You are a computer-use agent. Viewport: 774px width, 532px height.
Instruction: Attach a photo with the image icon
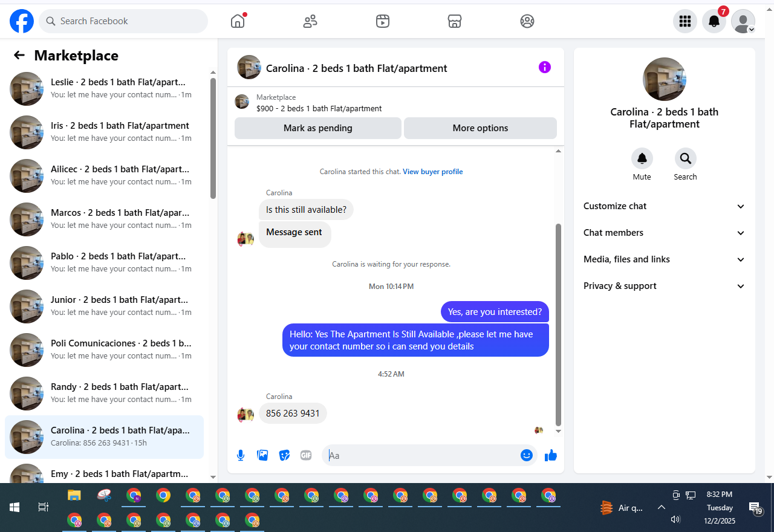(x=262, y=455)
